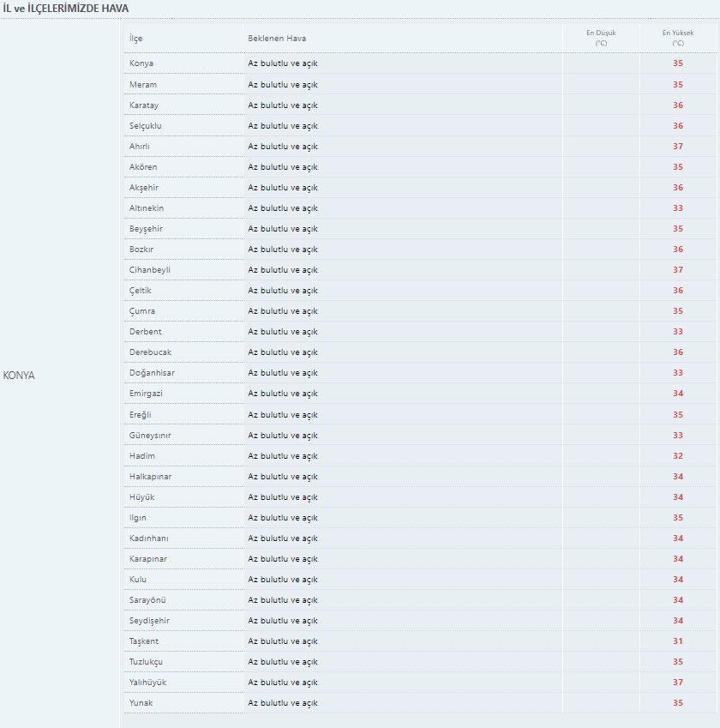This screenshot has height=728, width=720.
Task: Click the KONYA province label on the left
Action: pos(19,376)
